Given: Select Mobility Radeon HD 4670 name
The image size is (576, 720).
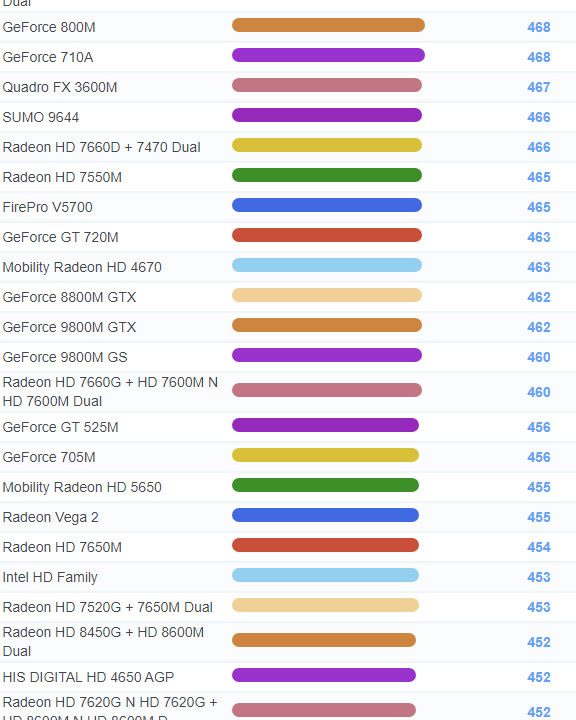Looking at the screenshot, I should [82, 267].
